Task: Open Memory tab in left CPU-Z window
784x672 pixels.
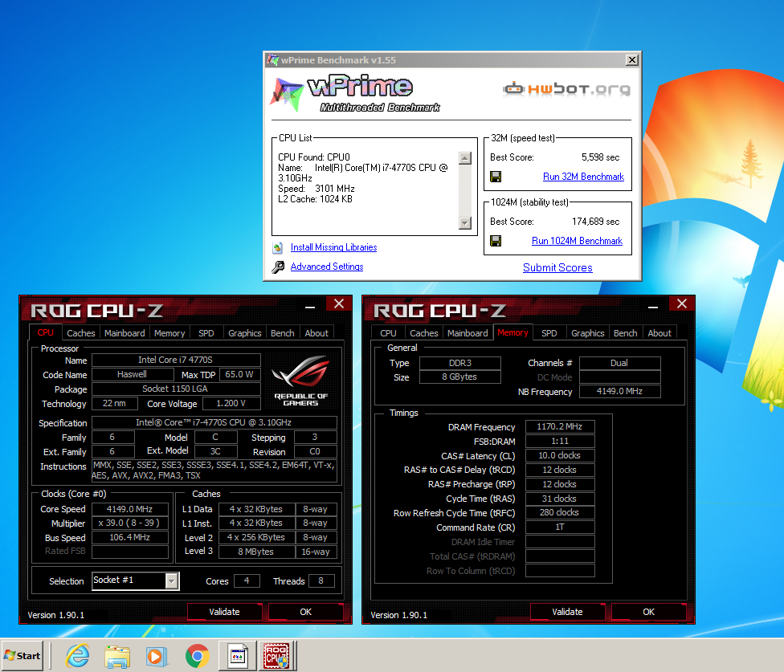Action: point(169,333)
